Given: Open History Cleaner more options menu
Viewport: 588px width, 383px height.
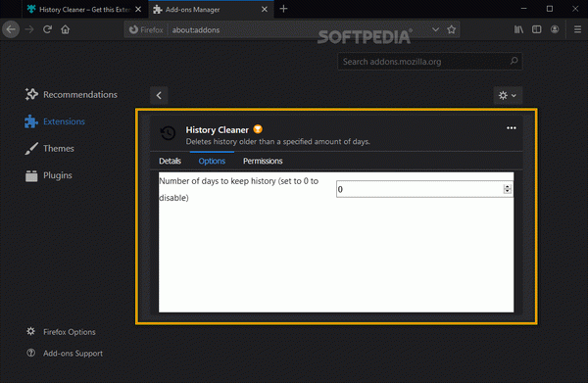Looking at the screenshot, I should tap(512, 128).
